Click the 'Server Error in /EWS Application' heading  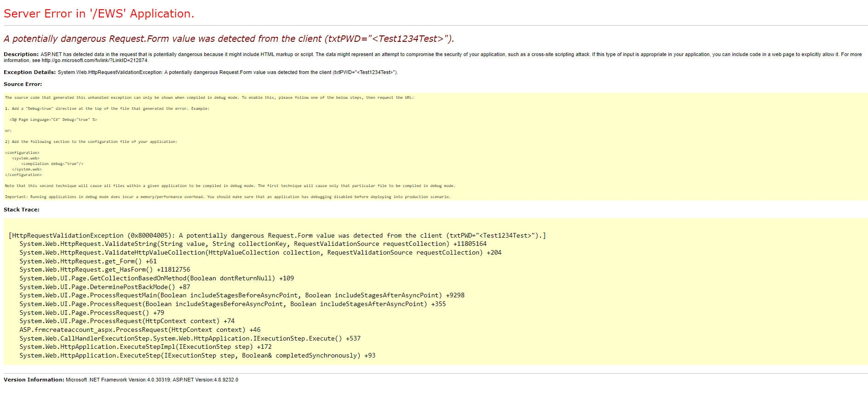pyautogui.click(x=99, y=14)
